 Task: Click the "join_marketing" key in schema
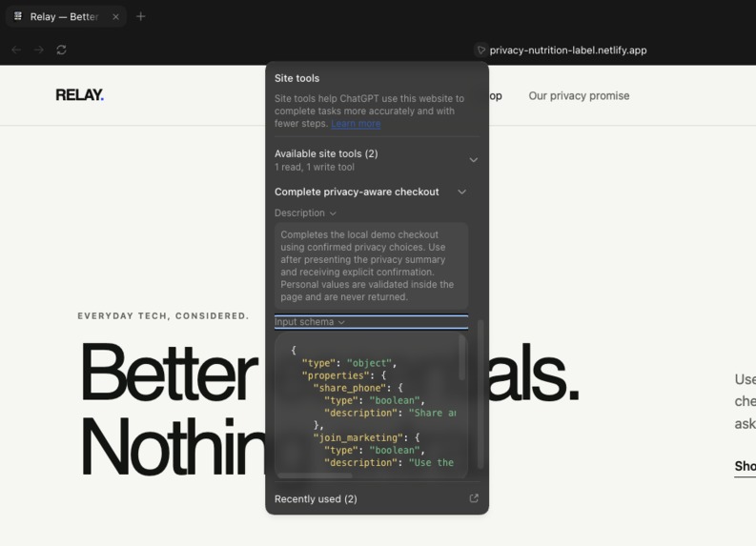click(x=358, y=437)
